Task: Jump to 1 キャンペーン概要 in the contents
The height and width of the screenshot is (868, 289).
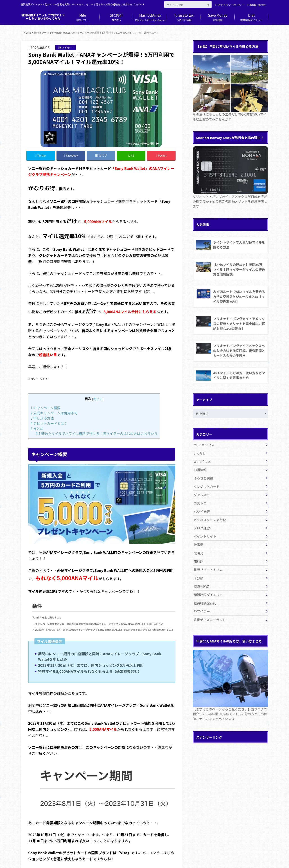Action: (x=45, y=408)
